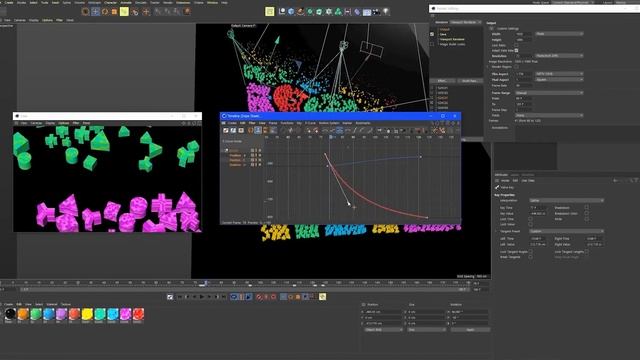Open the Resolution units dropdown
Screen dimensions: 640x360
click(x=559, y=56)
